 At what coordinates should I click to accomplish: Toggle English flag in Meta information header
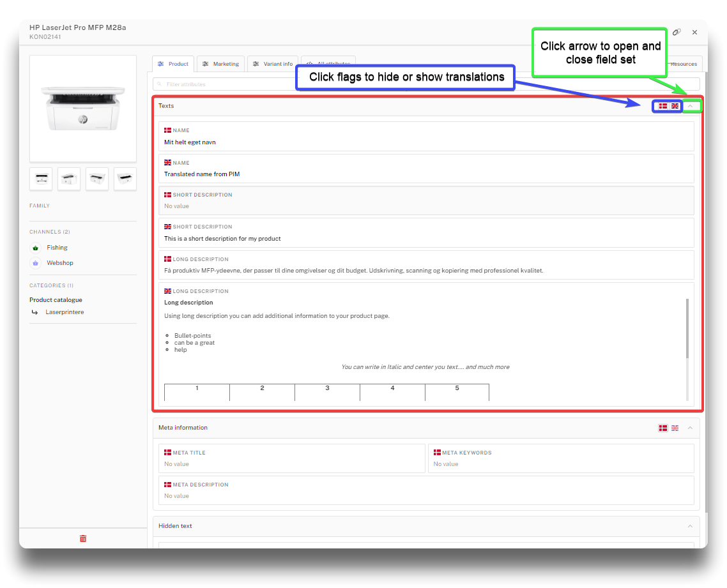pyautogui.click(x=675, y=428)
